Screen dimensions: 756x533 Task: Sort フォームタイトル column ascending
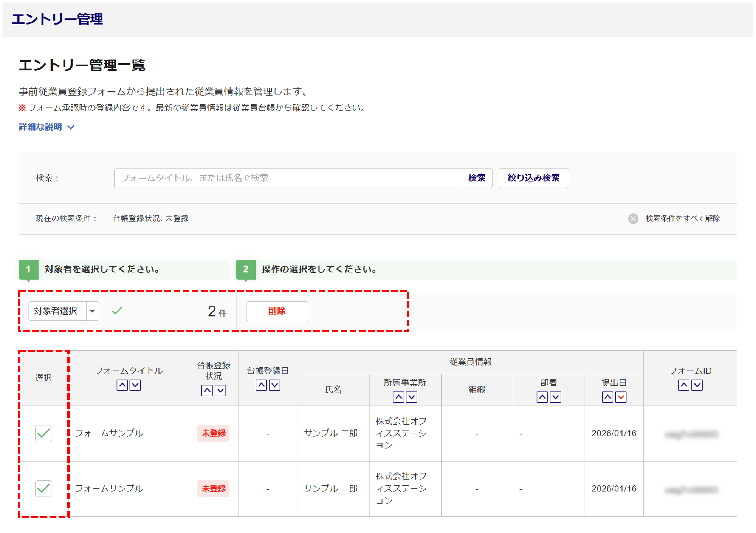point(122,385)
